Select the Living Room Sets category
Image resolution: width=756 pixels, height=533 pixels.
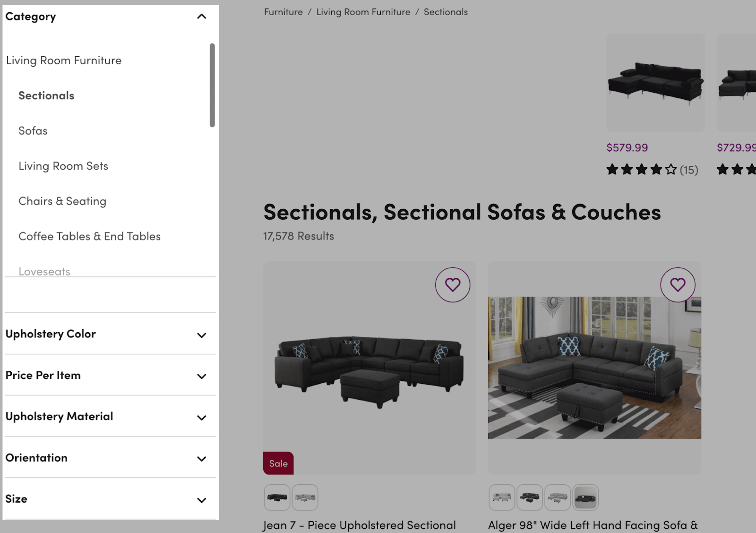(x=63, y=166)
